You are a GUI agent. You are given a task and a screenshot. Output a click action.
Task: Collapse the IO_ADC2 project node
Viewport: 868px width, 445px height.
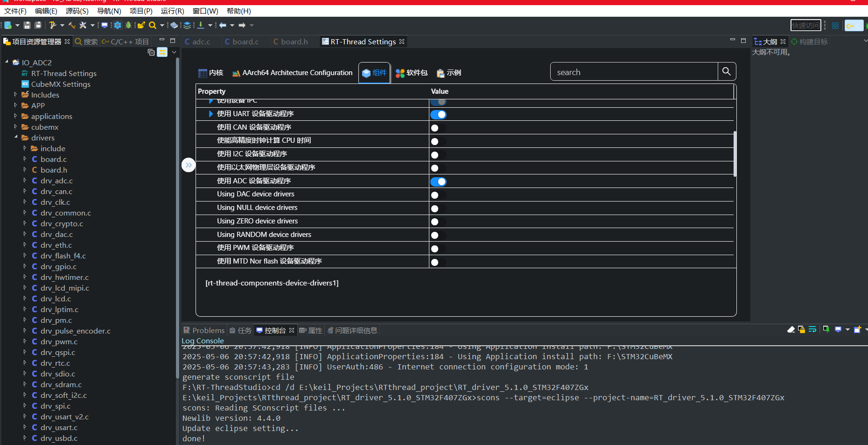(x=7, y=62)
